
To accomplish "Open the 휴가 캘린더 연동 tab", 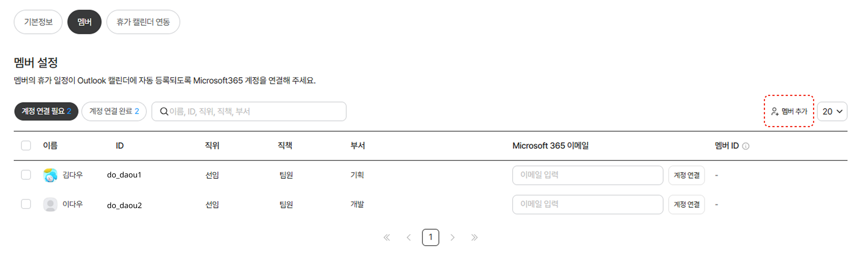I will tap(143, 22).
